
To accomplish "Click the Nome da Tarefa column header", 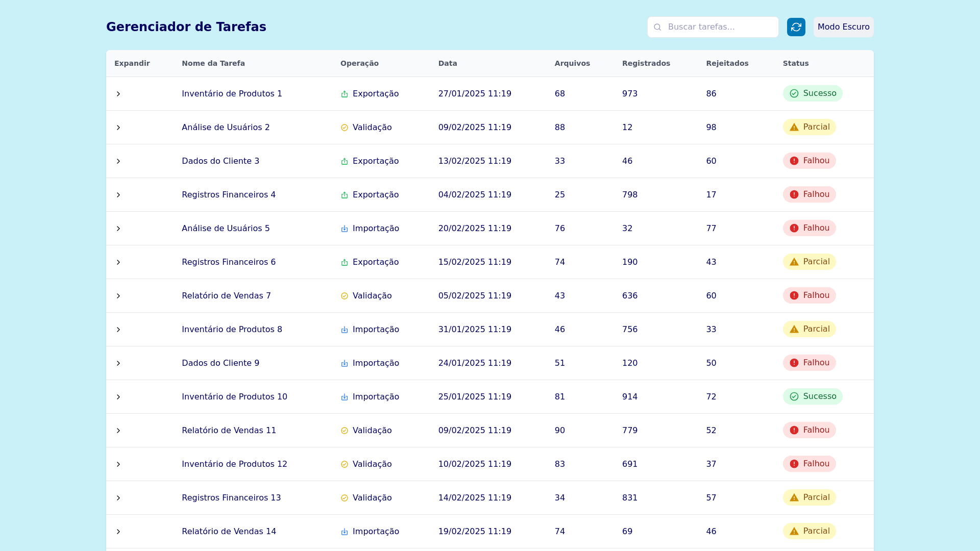I will click(213, 63).
